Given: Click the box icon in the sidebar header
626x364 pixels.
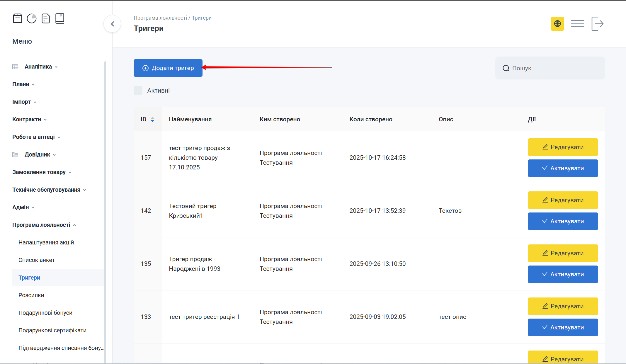Looking at the screenshot, I should 18,18.
